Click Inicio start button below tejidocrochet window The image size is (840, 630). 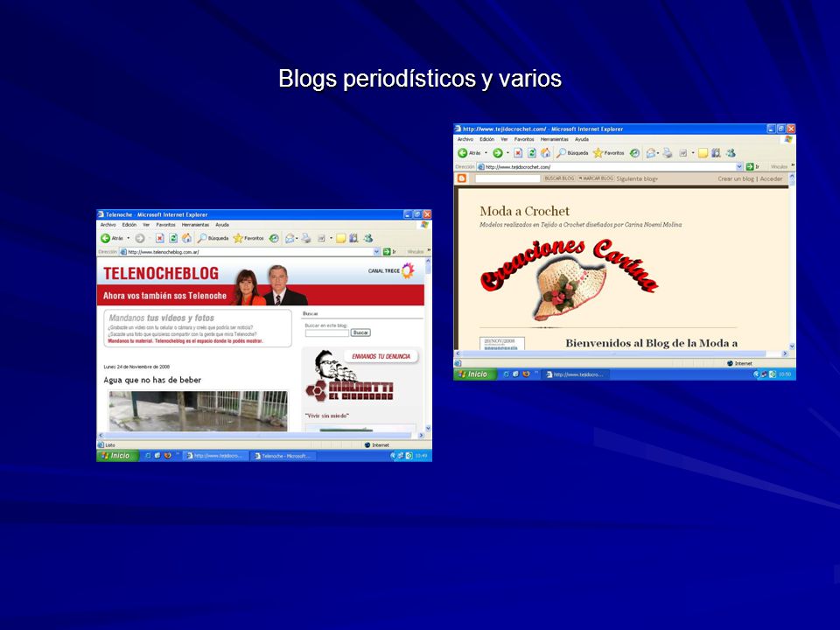(x=474, y=374)
